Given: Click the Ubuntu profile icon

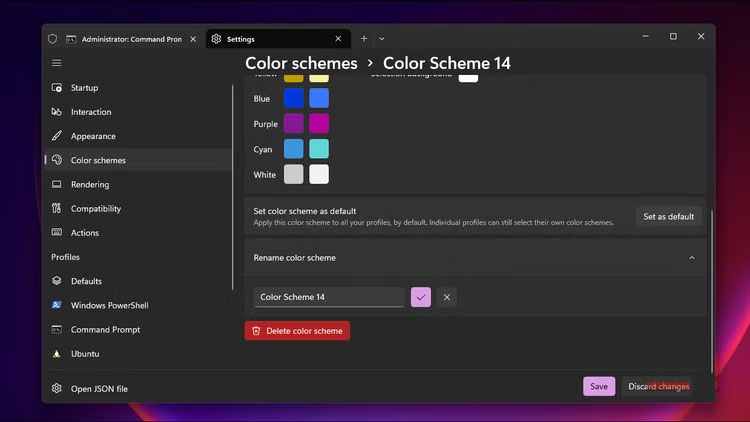Looking at the screenshot, I should click(x=57, y=354).
